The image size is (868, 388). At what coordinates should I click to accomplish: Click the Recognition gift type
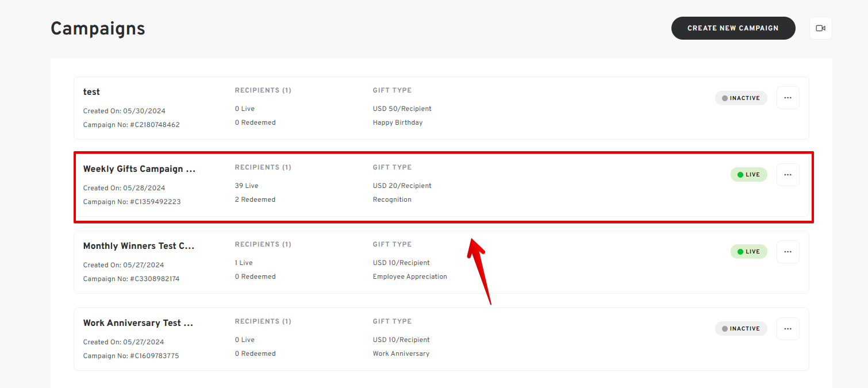coord(392,199)
